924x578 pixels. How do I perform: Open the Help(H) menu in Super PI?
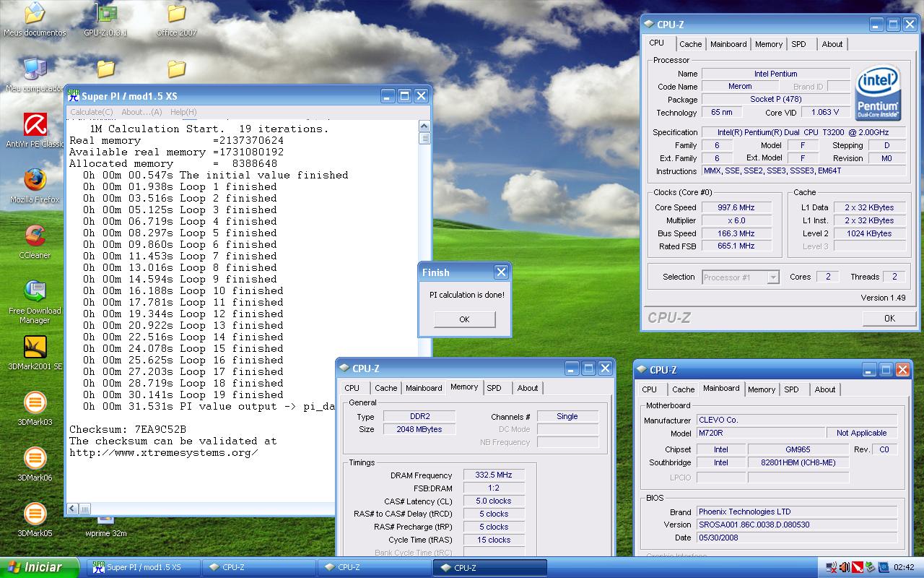tap(183, 112)
